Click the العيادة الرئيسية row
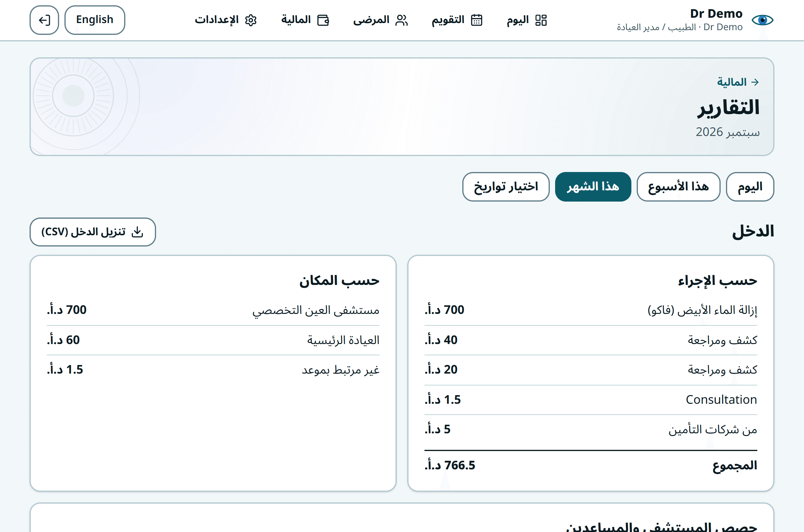Image resolution: width=804 pixels, height=532 pixels. click(x=213, y=340)
